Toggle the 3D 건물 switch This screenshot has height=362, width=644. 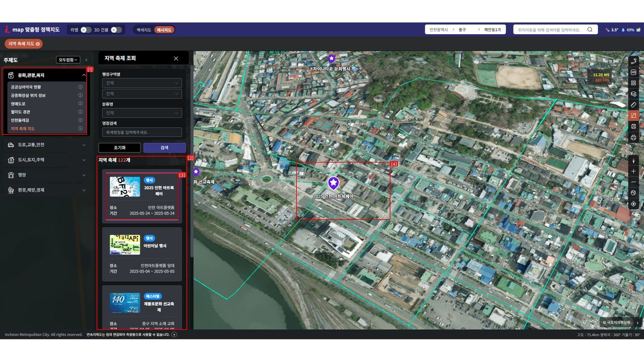(x=116, y=30)
